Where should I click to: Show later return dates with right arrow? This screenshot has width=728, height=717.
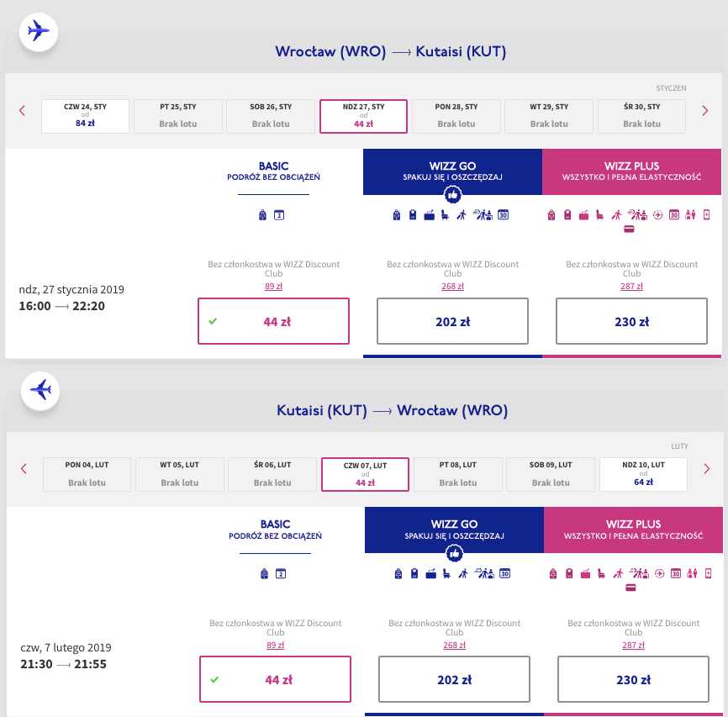click(706, 468)
